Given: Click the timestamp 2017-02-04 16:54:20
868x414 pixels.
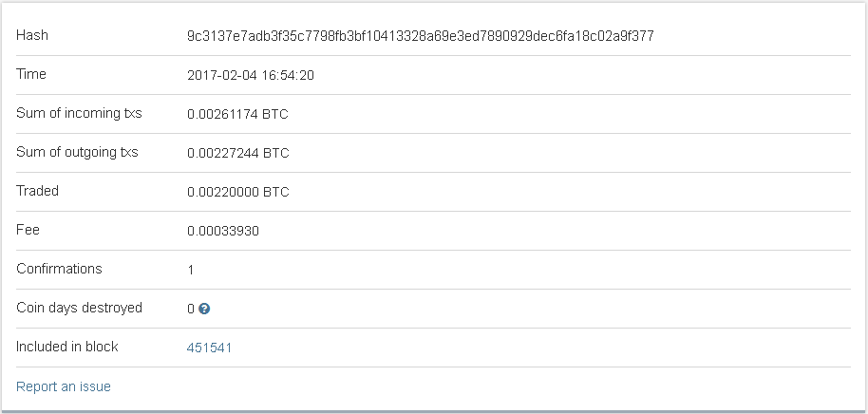Looking at the screenshot, I should point(251,75).
